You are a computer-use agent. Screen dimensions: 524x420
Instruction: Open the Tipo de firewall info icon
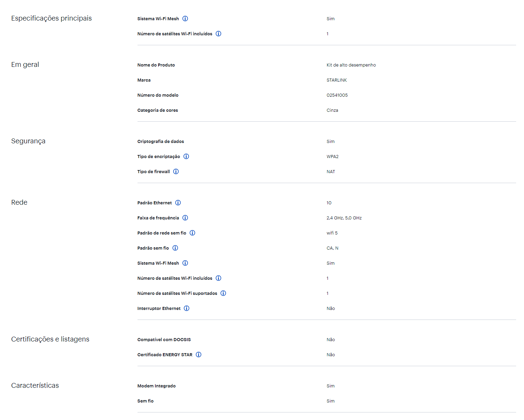tap(176, 171)
